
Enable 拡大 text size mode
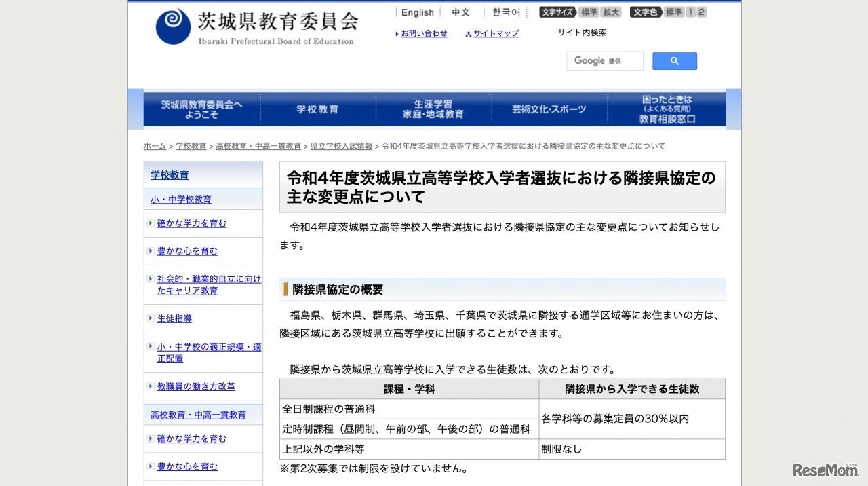(610, 12)
